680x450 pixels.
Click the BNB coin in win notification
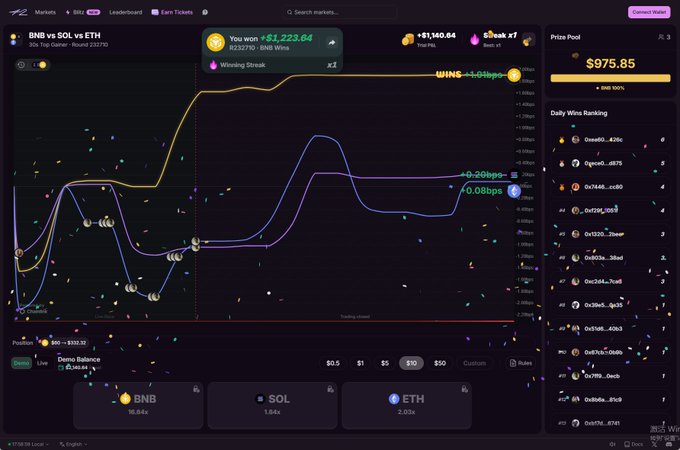tap(216, 42)
